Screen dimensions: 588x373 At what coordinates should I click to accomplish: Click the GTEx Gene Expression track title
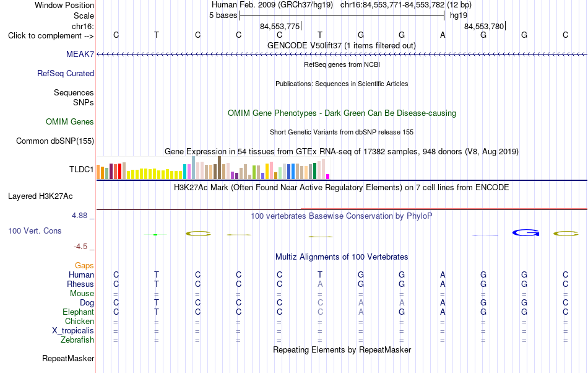coord(342,152)
